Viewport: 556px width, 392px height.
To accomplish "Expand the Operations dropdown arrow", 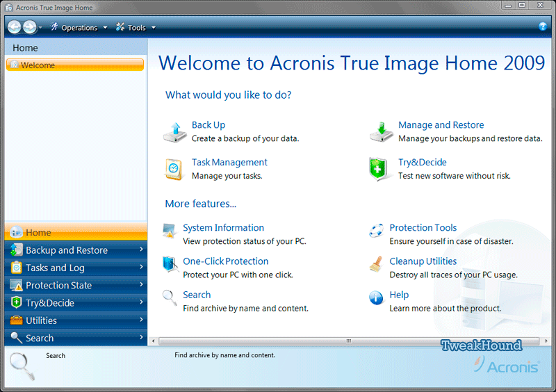I will (x=105, y=28).
